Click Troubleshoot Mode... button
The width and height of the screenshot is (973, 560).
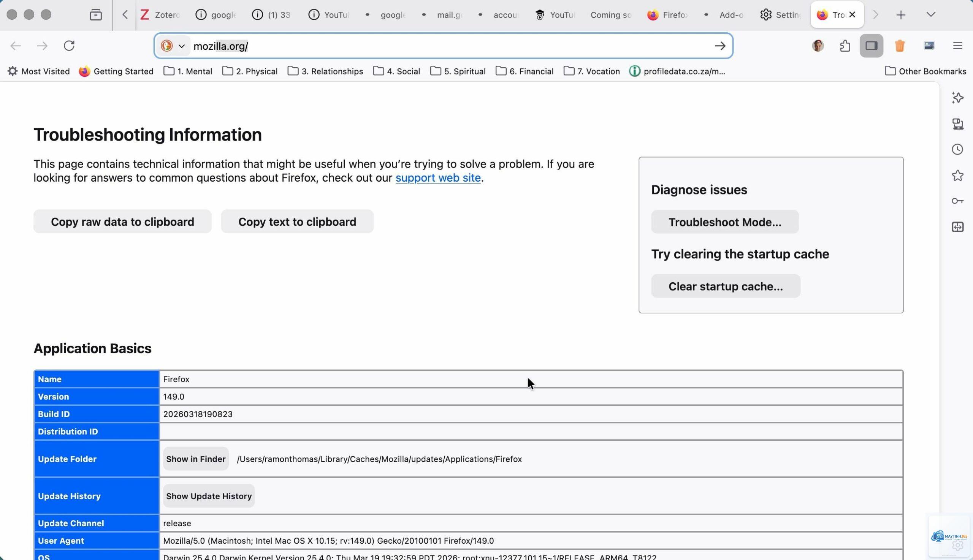pos(725,222)
